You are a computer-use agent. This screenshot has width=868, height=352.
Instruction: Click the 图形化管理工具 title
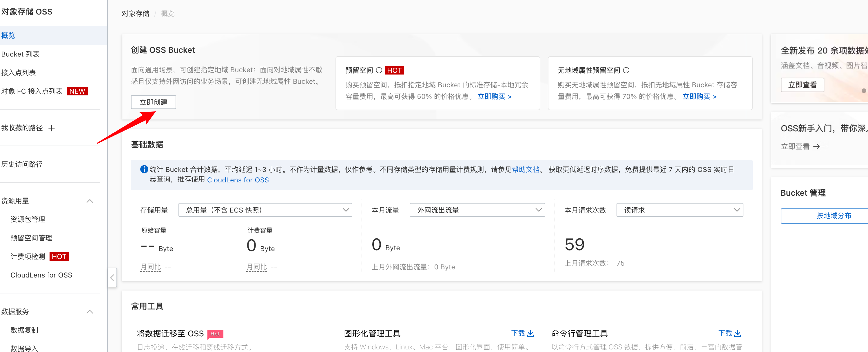coord(372,333)
